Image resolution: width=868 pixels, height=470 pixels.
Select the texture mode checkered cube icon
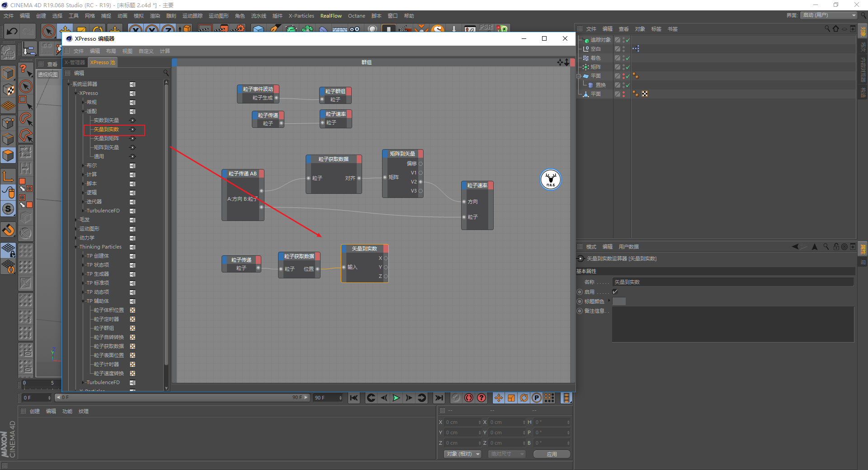pyautogui.click(x=8, y=89)
